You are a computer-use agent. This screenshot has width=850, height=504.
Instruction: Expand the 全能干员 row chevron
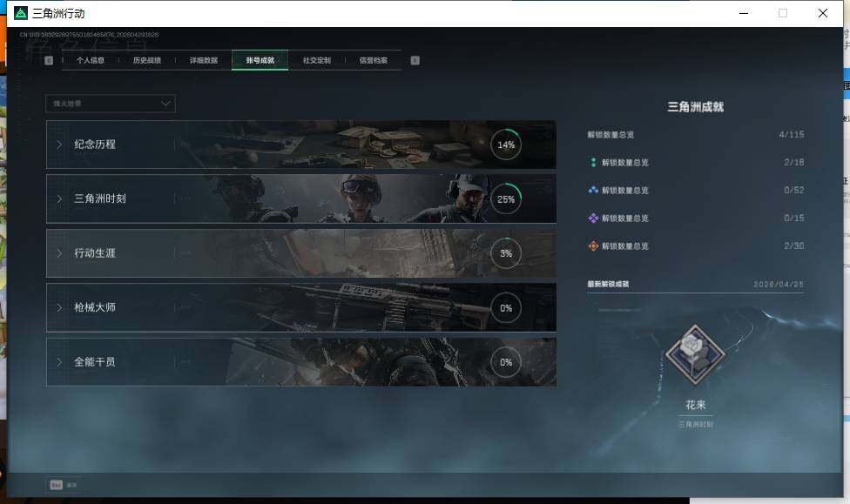[x=59, y=361]
